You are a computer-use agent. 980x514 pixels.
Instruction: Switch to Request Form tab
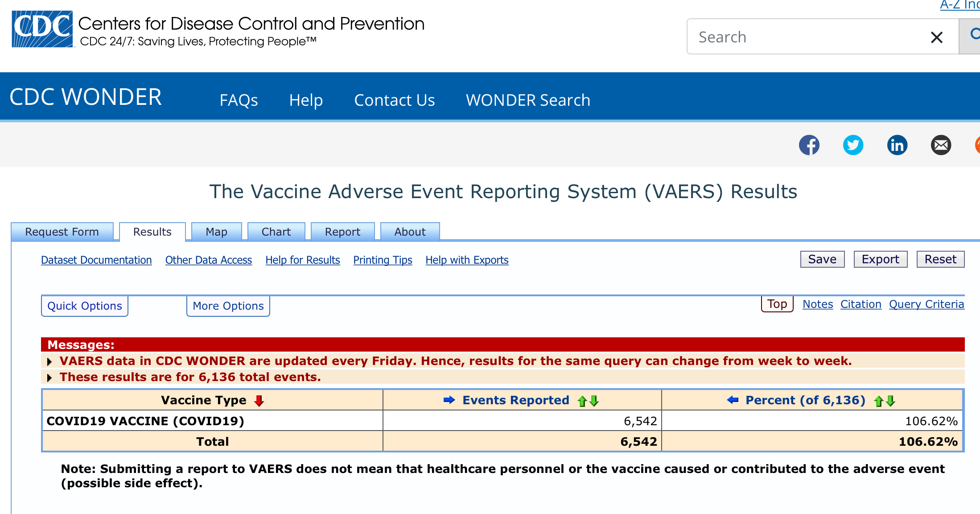62,232
